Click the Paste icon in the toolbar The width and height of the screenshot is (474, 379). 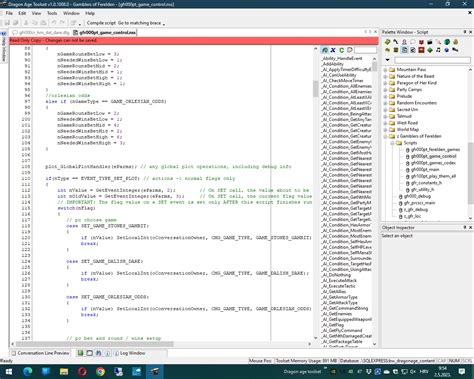(x=43, y=23)
